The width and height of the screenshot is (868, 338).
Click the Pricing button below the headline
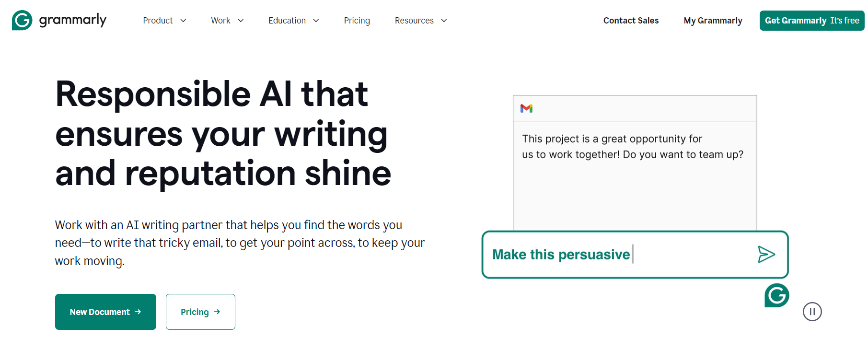pyautogui.click(x=200, y=312)
